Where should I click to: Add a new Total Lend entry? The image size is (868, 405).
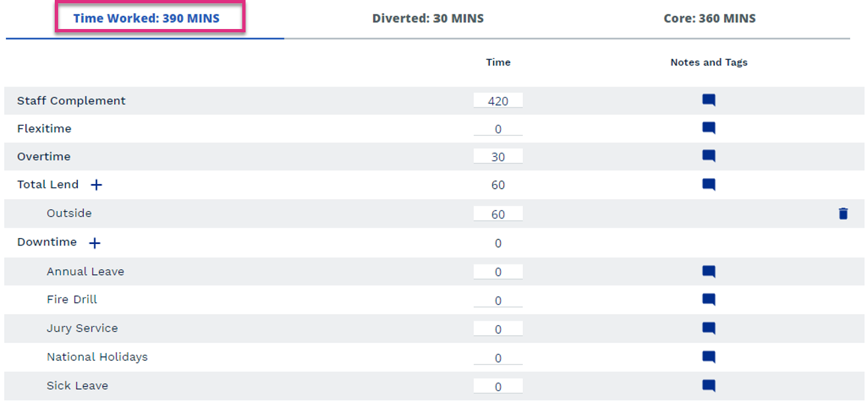[96, 185]
